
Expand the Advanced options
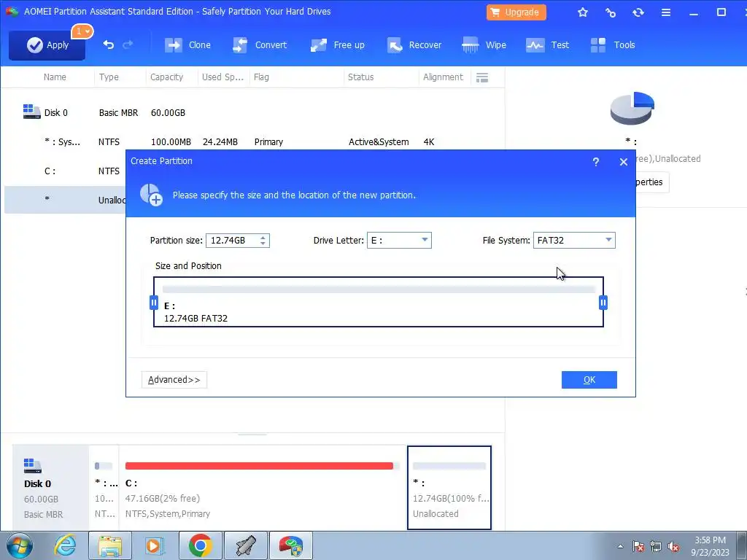[x=174, y=379]
